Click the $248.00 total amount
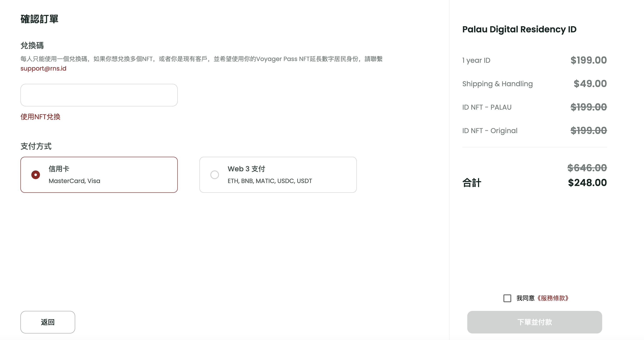The height and width of the screenshot is (340, 644). (x=587, y=183)
